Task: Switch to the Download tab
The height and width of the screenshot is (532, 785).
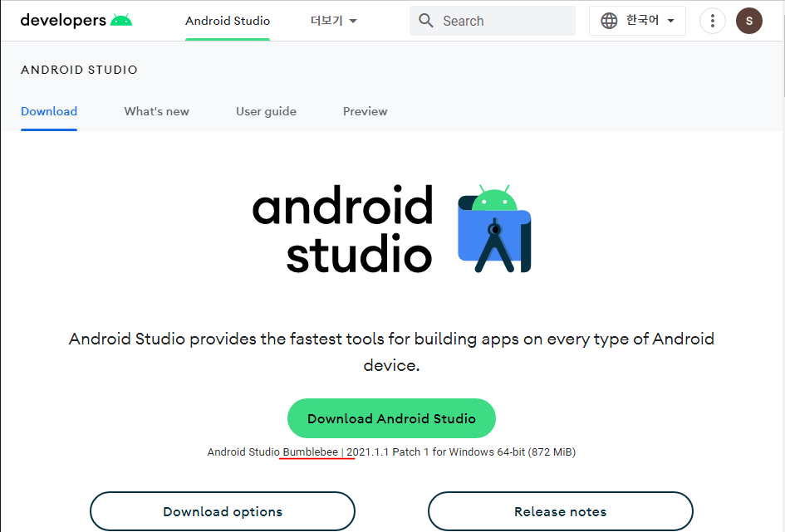Action: coord(49,111)
